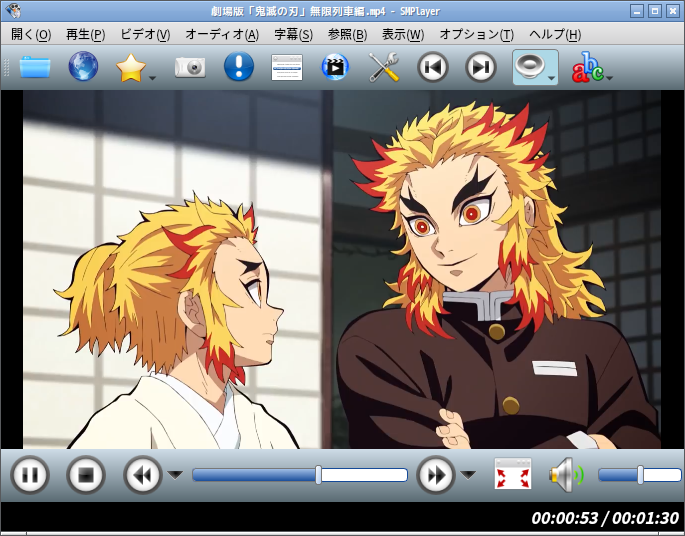Open the 参照(B) menu
The width and height of the screenshot is (685, 536).
(347, 35)
